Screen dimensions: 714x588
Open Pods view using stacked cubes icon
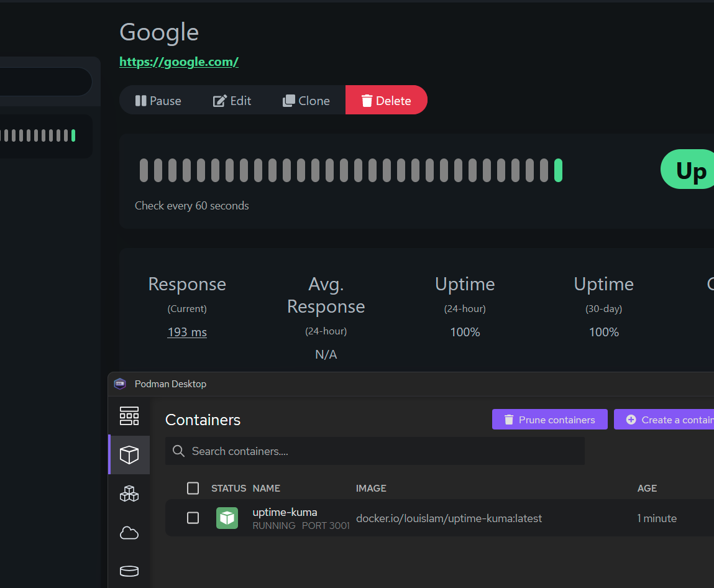(129, 493)
